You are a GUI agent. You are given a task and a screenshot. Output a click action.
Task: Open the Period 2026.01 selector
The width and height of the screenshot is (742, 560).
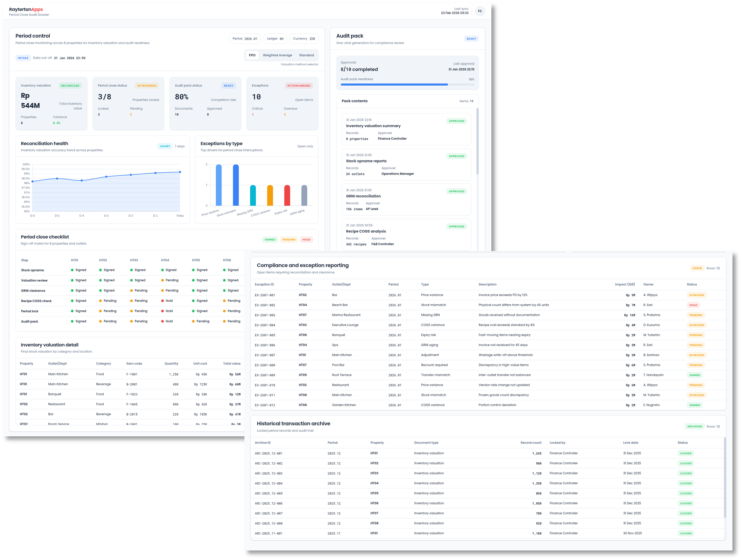coord(245,38)
